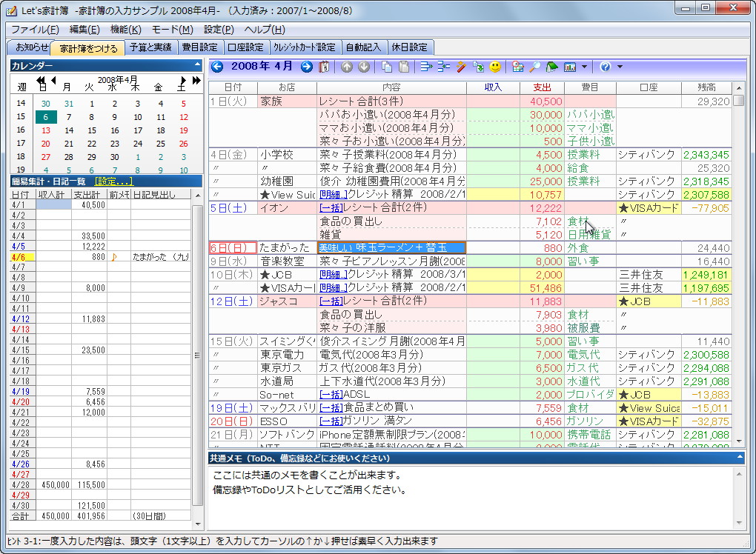This screenshot has height=554, width=756.
Task: Select the smiley face diary icon
Action: (497, 67)
